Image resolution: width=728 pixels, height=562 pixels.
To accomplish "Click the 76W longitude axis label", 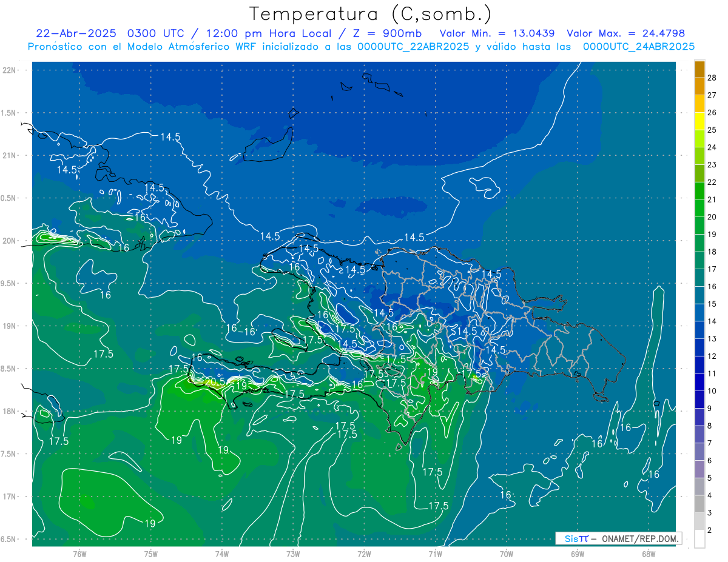I will (x=79, y=554).
